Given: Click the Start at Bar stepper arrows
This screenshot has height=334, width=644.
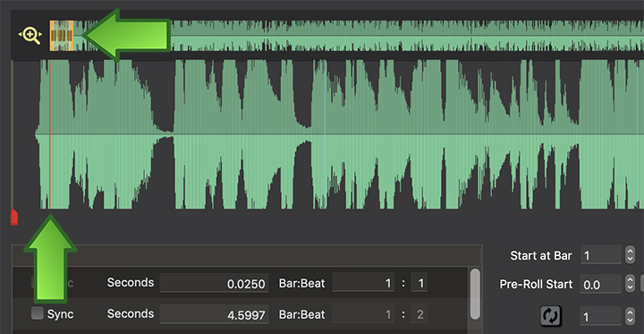Looking at the screenshot, I should coord(630,255).
